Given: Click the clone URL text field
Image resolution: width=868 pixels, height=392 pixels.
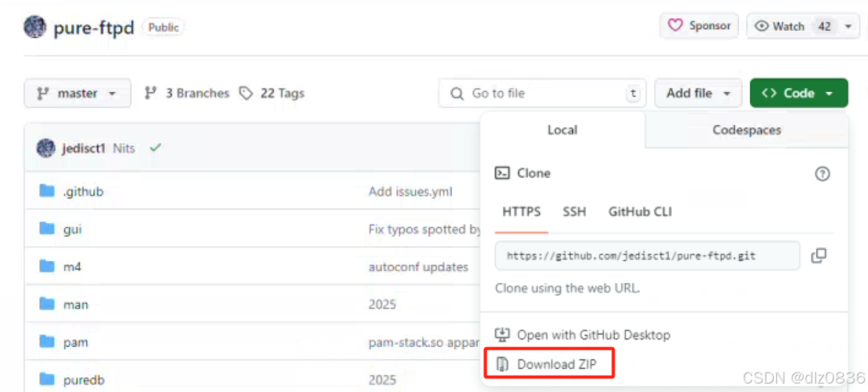Looking at the screenshot, I should click(647, 256).
